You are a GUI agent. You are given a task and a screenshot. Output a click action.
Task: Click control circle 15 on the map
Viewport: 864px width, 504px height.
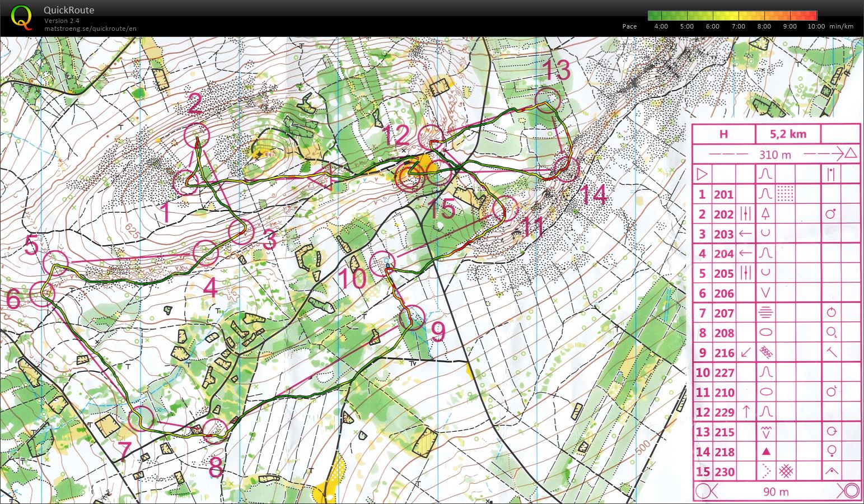coord(439,172)
